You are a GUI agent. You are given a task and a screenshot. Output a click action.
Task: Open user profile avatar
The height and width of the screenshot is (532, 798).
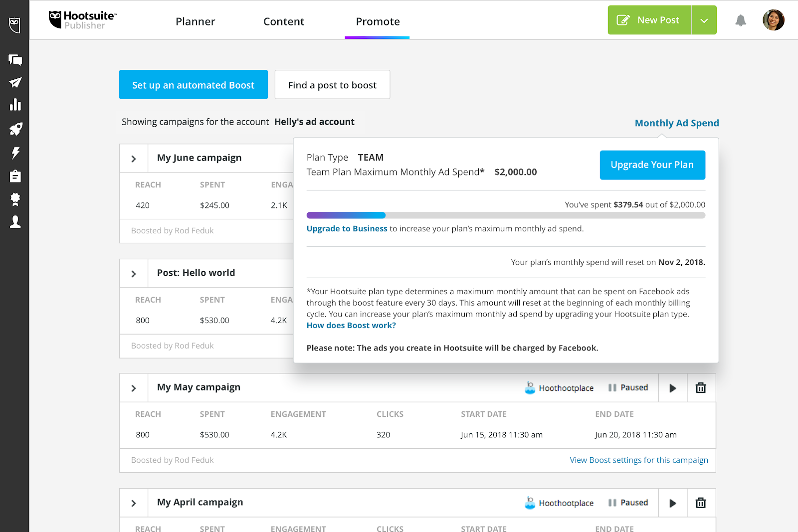tap(773, 20)
